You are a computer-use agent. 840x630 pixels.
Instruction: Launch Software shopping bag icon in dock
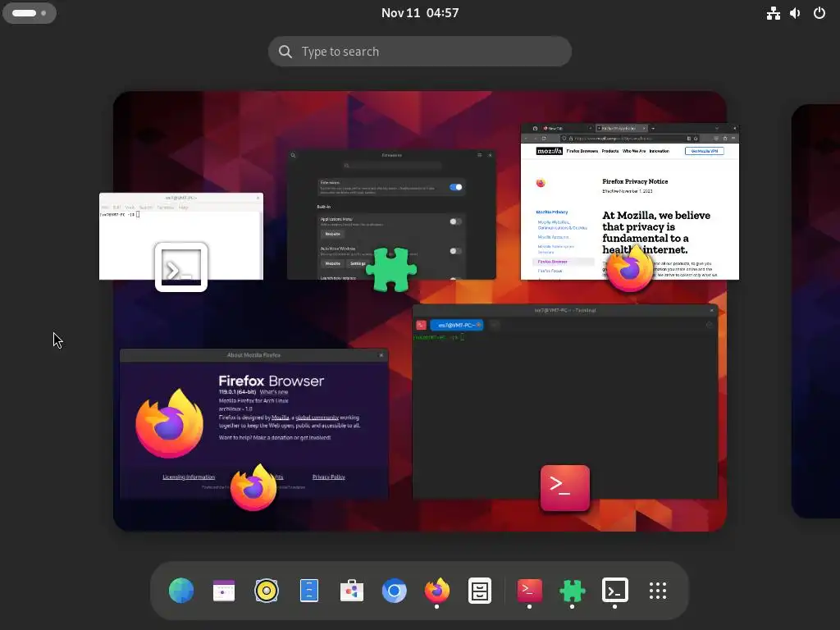tap(351, 591)
